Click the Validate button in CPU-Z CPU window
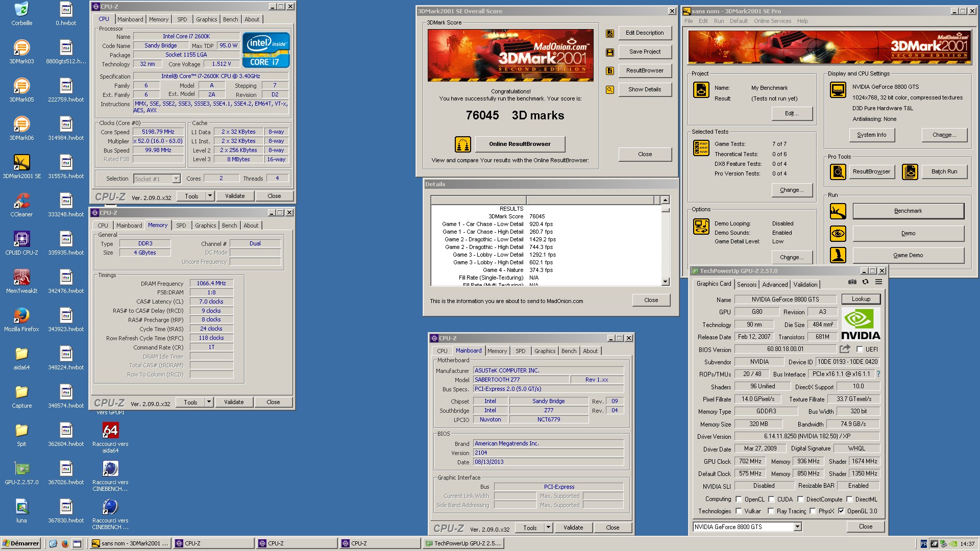The width and height of the screenshot is (980, 551). [x=235, y=196]
